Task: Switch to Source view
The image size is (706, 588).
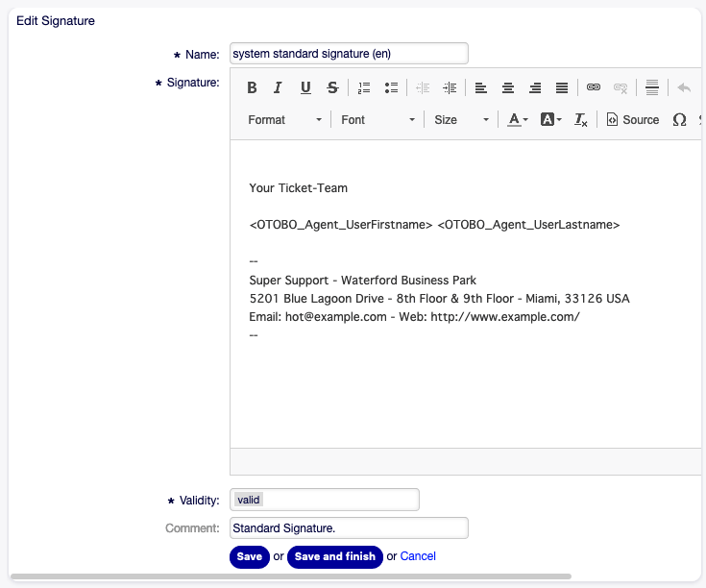Action: 633,120
